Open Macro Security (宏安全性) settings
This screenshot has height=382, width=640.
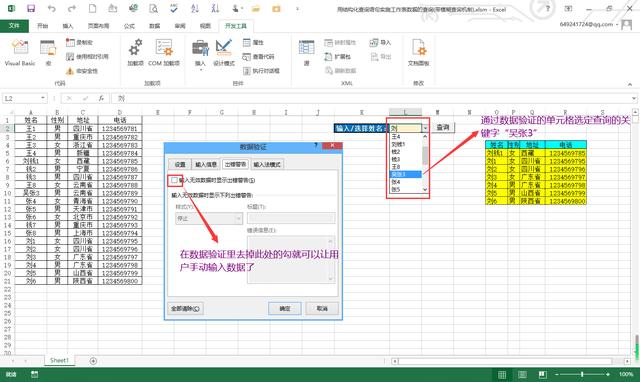82,71
